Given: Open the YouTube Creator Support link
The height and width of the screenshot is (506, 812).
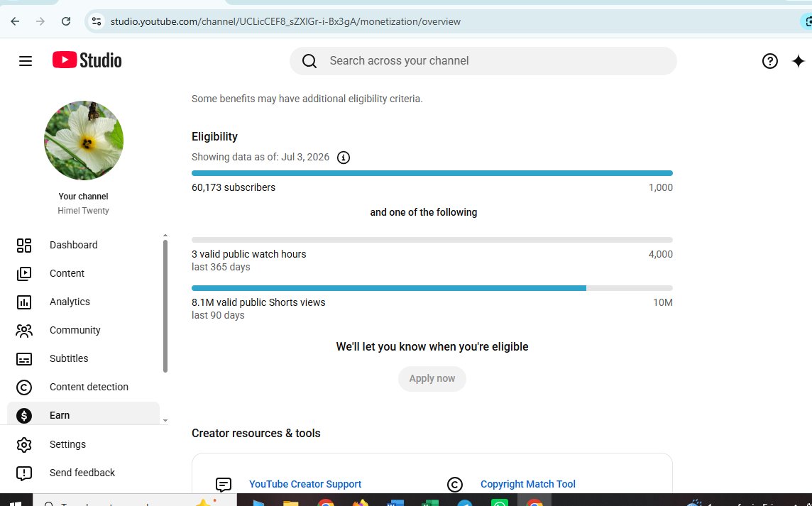Looking at the screenshot, I should (305, 484).
